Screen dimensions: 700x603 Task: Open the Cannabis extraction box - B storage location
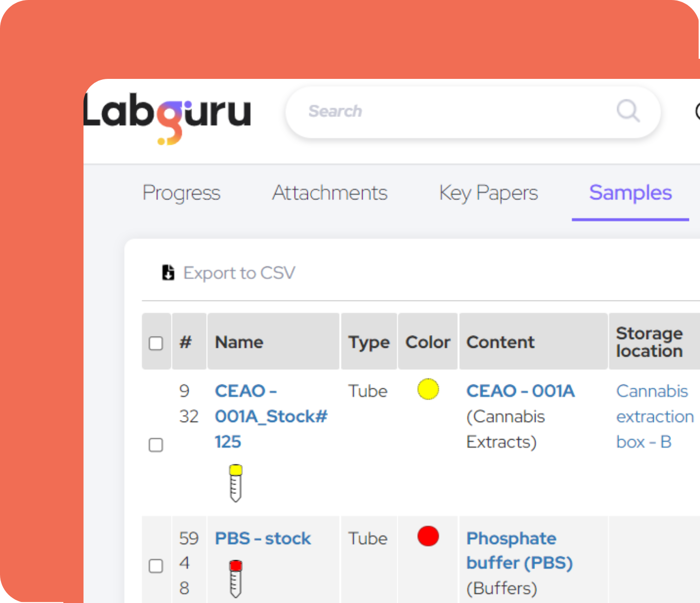click(654, 416)
